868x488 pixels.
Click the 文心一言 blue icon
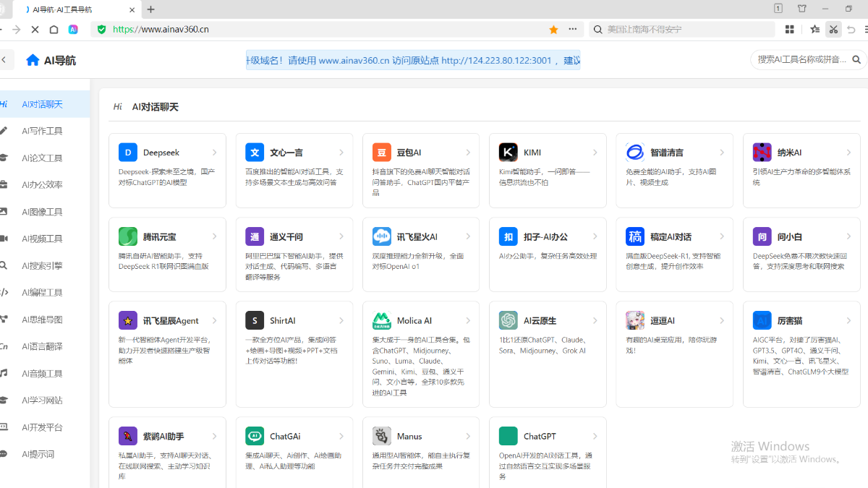(x=255, y=152)
